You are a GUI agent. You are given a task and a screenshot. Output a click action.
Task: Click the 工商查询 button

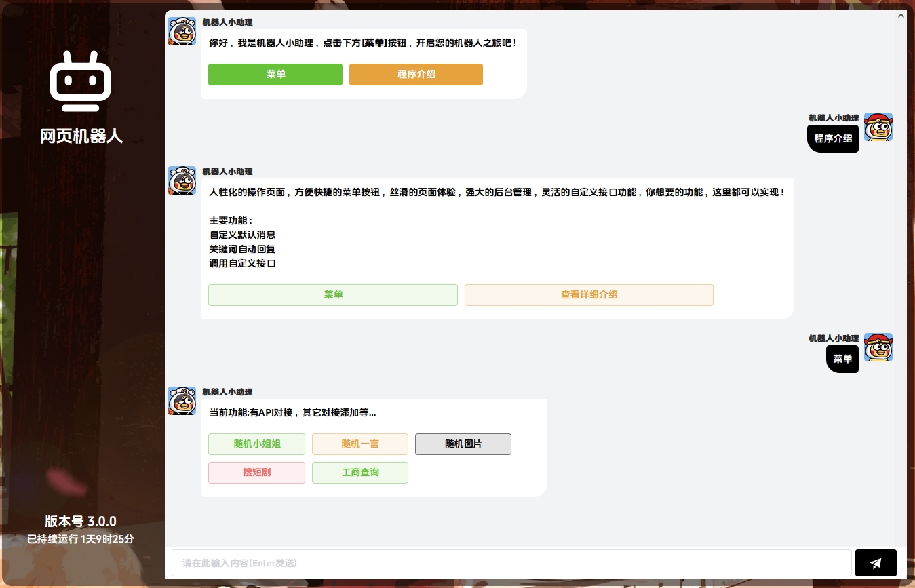pyautogui.click(x=359, y=472)
